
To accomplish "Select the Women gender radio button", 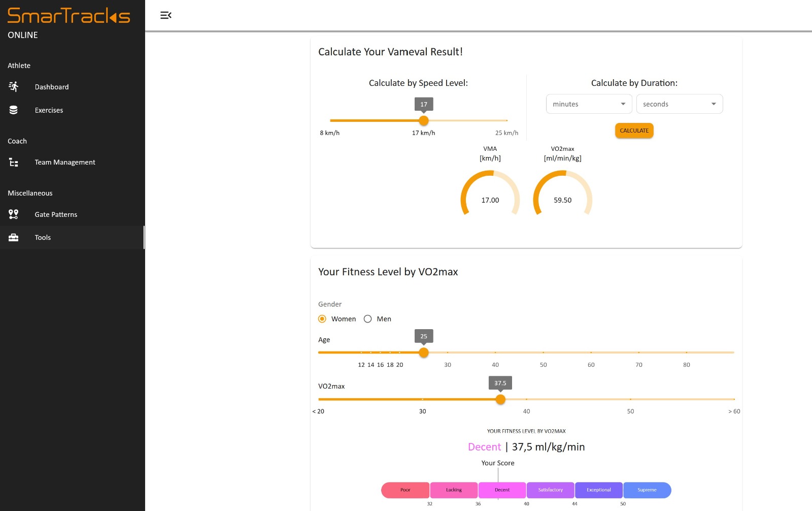I will pos(322,319).
